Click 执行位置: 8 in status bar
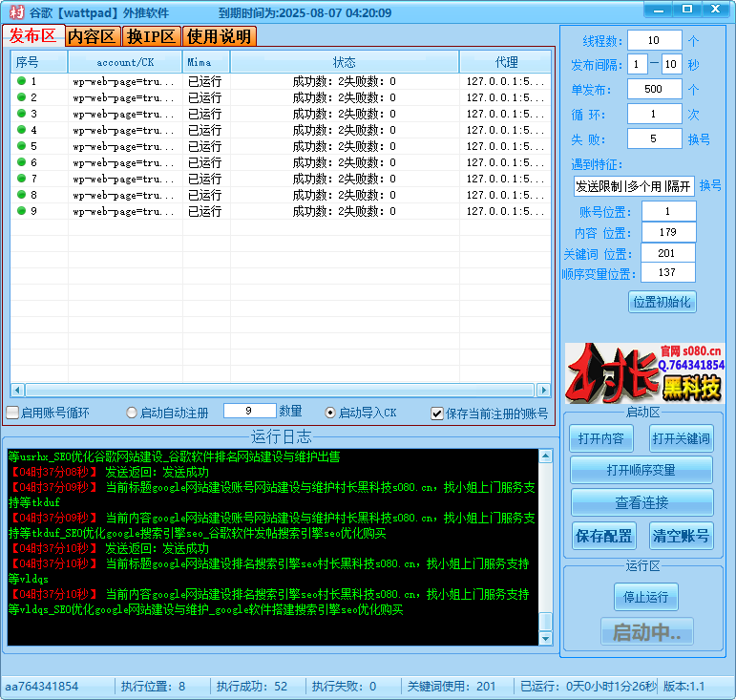 153,687
